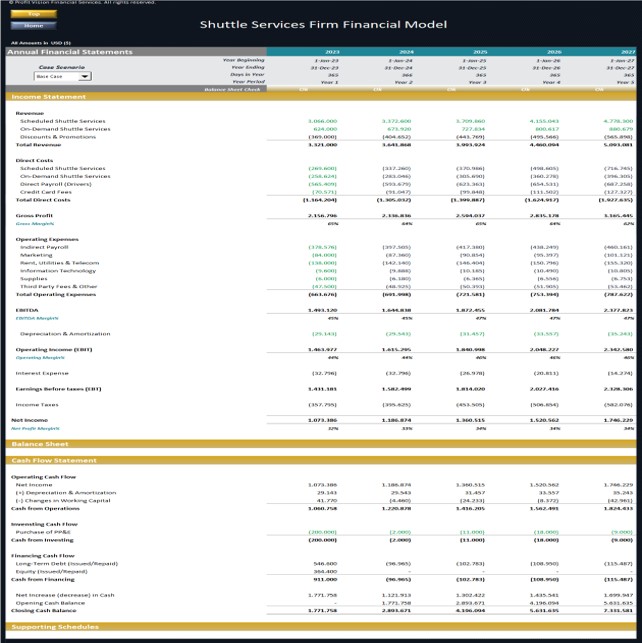This screenshot has height=643, width=642.
Task: Select the EBITDA row label
Action: (27, 310)
